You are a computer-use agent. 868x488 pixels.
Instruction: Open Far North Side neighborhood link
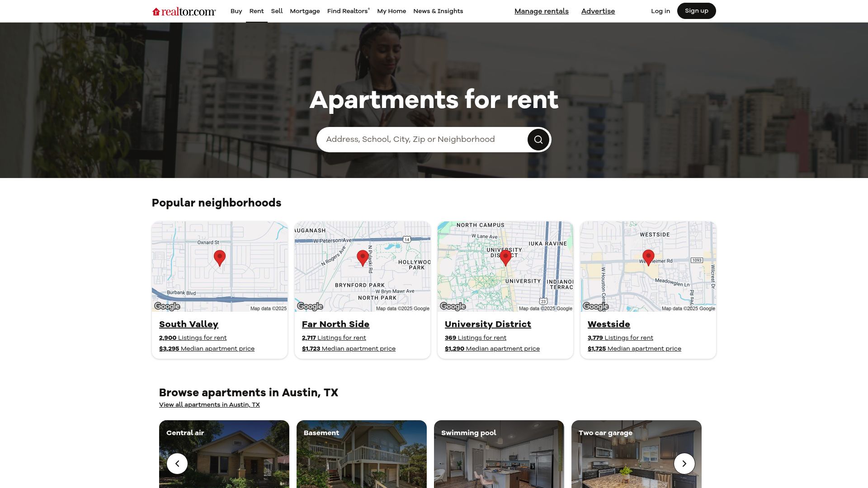(x=335, y=324)
